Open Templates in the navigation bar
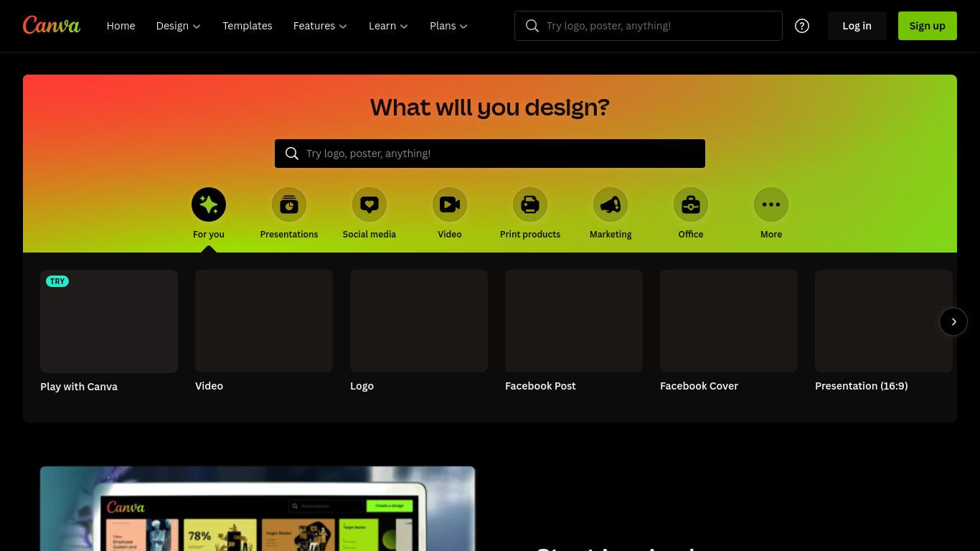The height and width of the screenshot is (551, 980). click(x=248, y=26)
